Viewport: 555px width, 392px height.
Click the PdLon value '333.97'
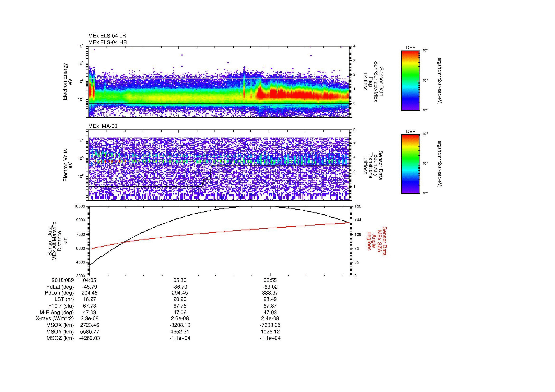click(270, 293)
